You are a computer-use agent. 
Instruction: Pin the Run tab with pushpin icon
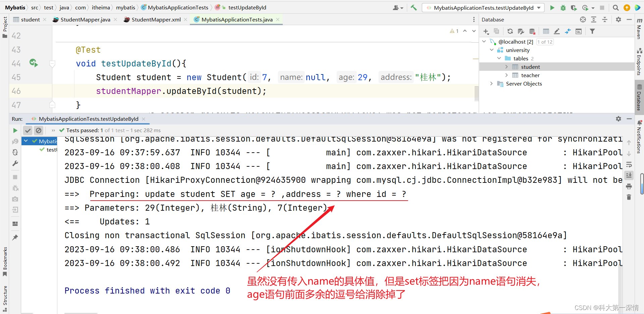[15, 238]
